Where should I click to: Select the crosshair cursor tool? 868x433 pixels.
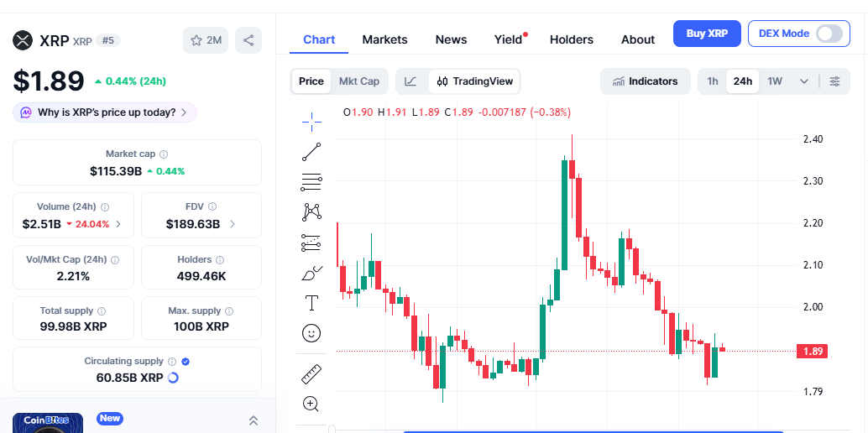[311, 122]
